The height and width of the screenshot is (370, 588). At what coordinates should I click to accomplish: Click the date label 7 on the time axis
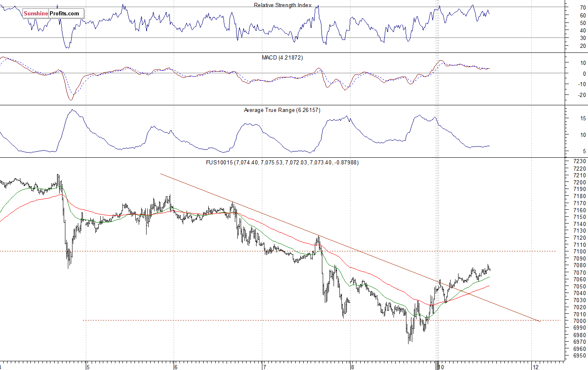click(x=264, y=367)
